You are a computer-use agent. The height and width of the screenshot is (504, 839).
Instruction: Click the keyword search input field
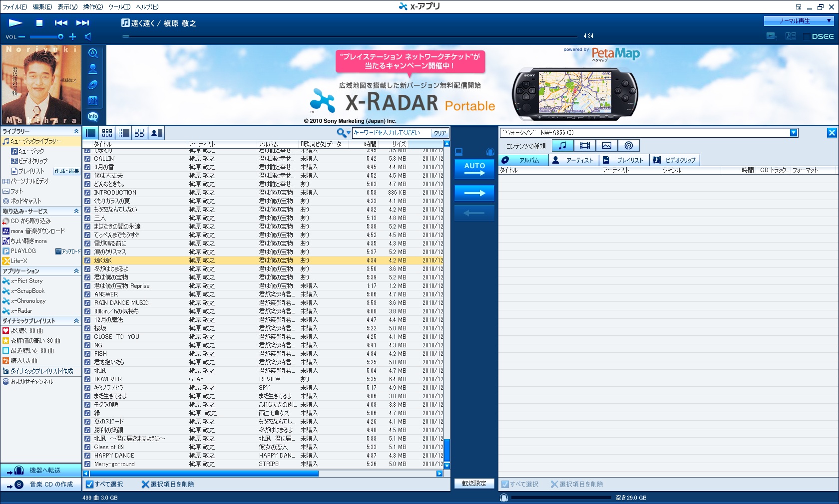pos(391,133)
